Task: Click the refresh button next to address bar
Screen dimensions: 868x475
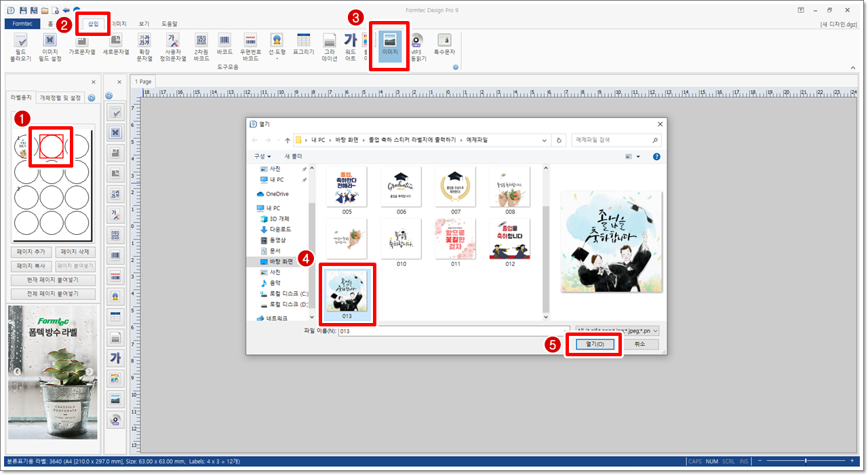Action: (x=559, y=140)
